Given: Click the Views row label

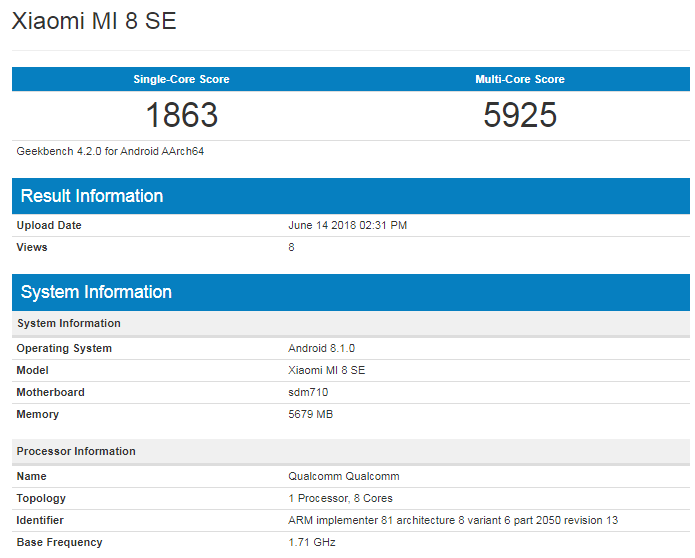Looking at the screenshot, I should (x=32, y=247).
